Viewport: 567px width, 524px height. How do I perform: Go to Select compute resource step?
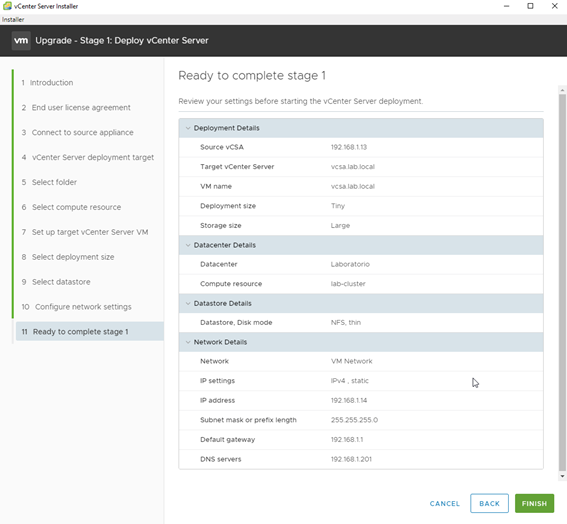coord(71,207)
